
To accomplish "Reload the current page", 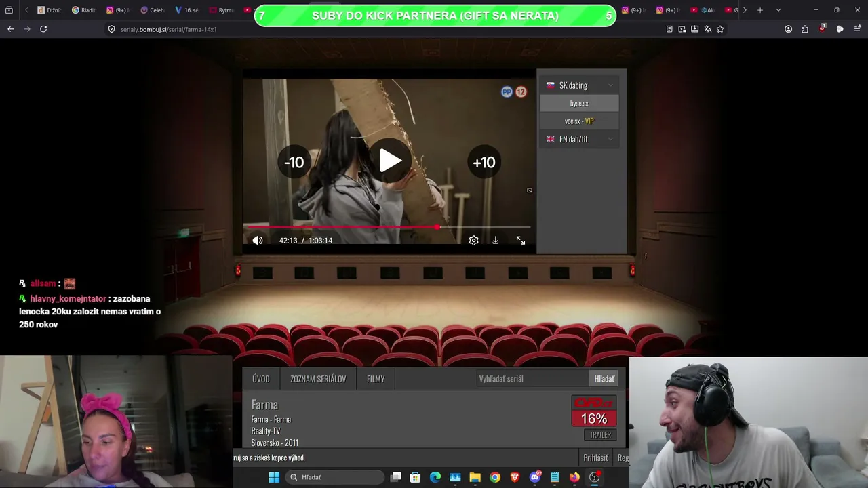I will [x=43, y=29].
